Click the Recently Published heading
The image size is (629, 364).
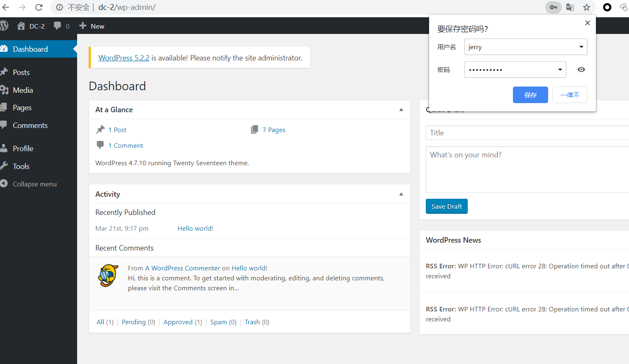(125, 212)
